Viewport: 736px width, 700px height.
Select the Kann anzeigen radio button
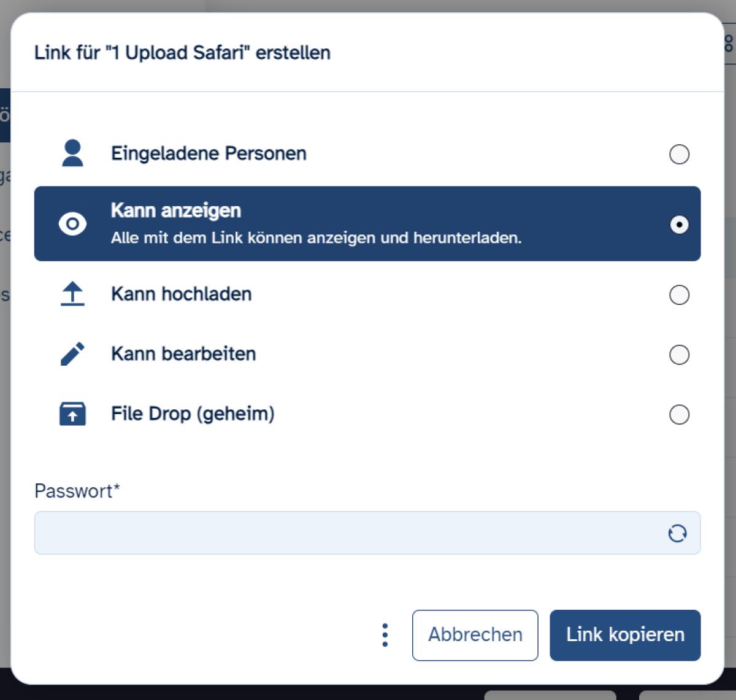coord(679,225)
